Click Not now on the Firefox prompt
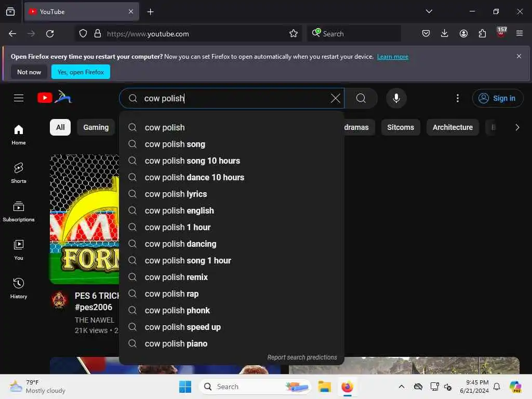This screenshot has height=399, width=532. pyautogui.click(x=29, y=72)
